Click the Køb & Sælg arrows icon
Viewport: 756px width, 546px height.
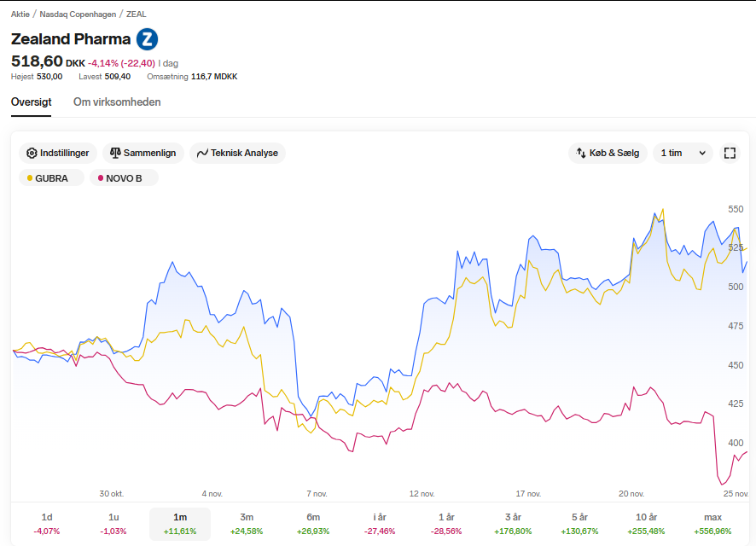(x=581, y=154)
